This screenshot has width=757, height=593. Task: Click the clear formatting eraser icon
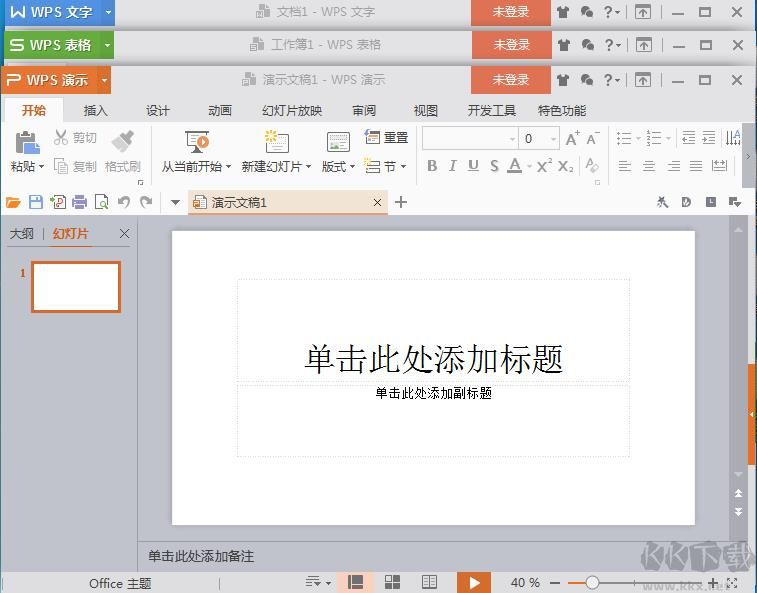point(592,166)
